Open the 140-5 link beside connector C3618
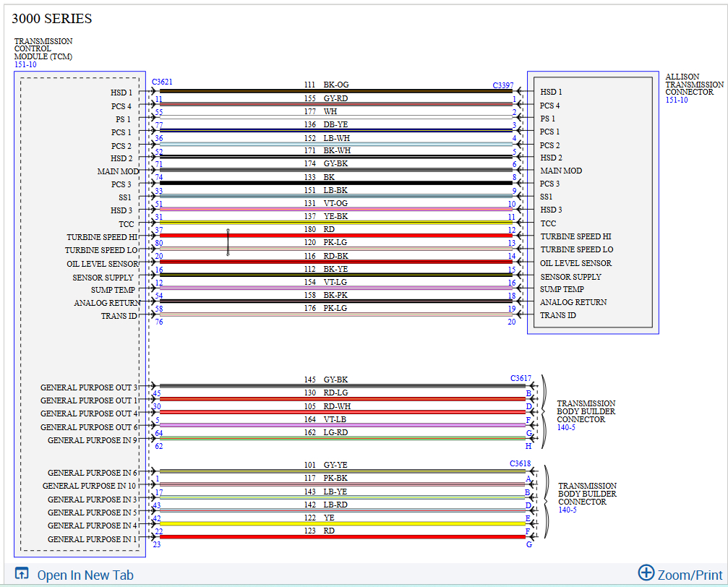 (x=568, y=510)
